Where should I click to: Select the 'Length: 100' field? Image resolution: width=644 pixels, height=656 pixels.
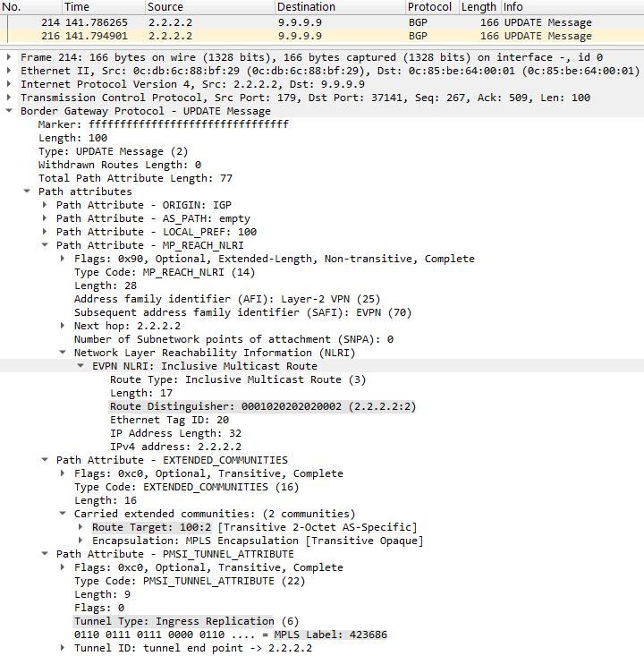coord(72,138)
